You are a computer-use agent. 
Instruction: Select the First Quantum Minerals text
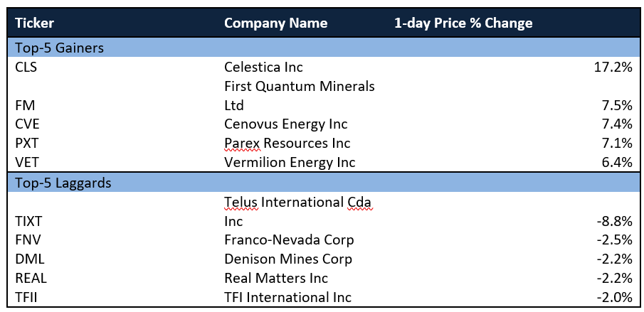pyautogui.click(x=300, y=86)
